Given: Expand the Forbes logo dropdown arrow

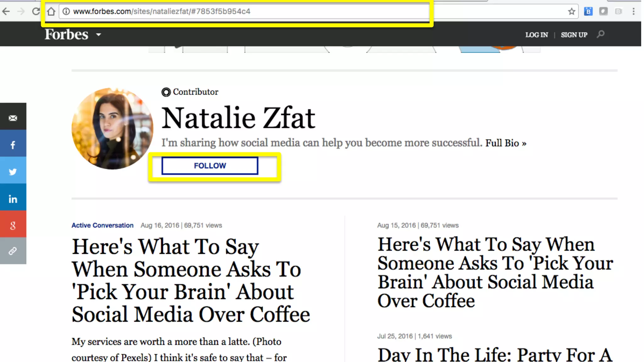Looking at the screenshot, I should tap(99, 35).
